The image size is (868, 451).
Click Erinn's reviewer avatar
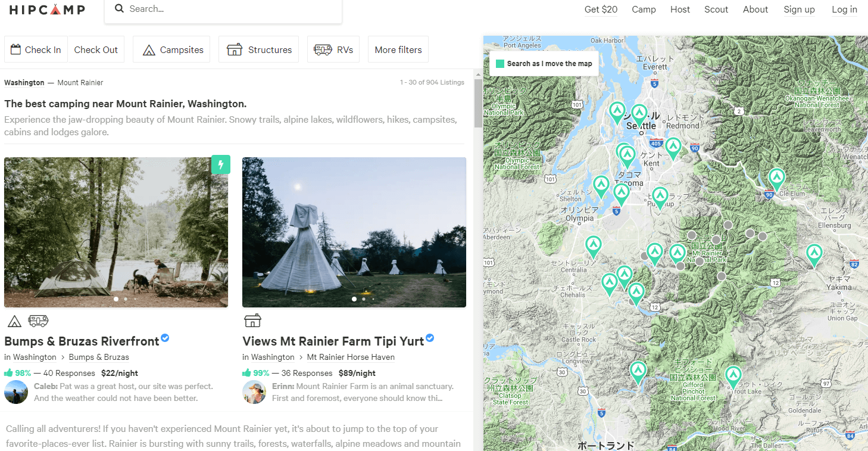(254, 392)
